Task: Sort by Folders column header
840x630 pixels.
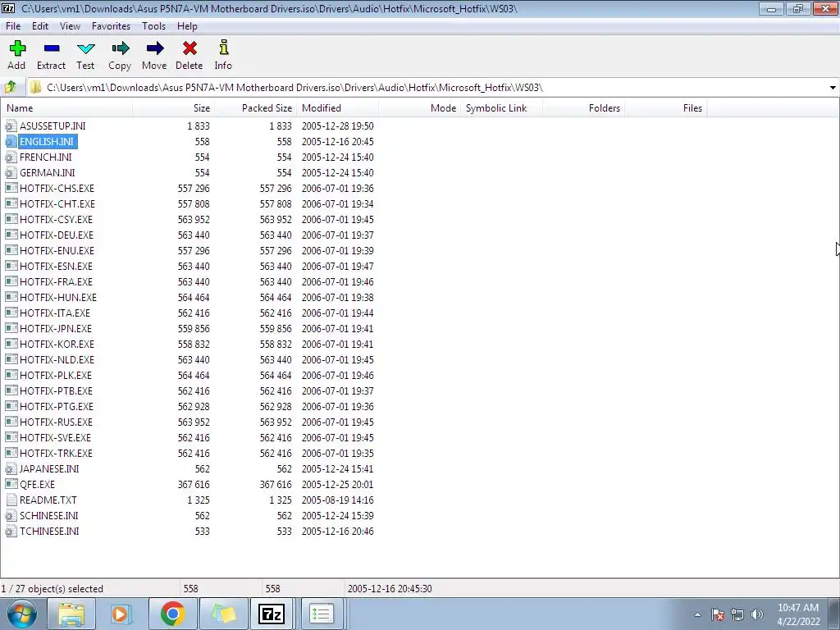Action: coord(583,108)
